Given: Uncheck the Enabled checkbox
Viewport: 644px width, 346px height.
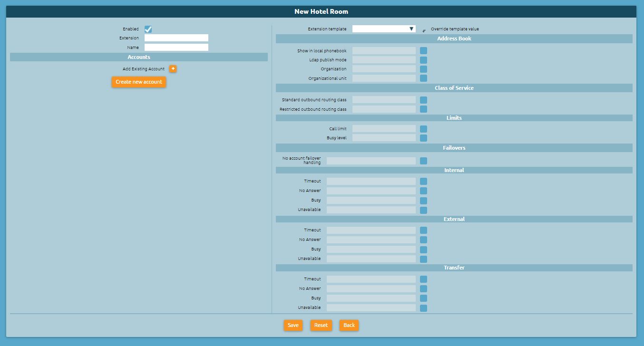Looking at the screenshot, I should [148, 29].
